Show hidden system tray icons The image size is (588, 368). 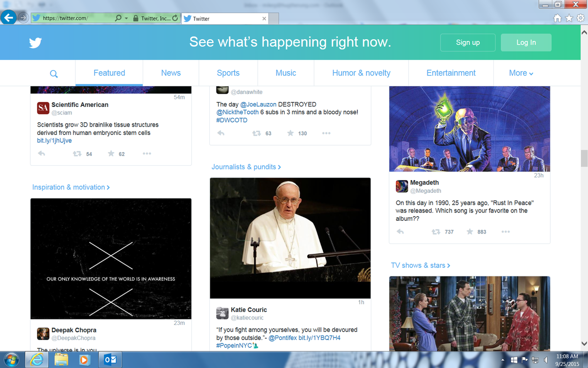(503, 360)
